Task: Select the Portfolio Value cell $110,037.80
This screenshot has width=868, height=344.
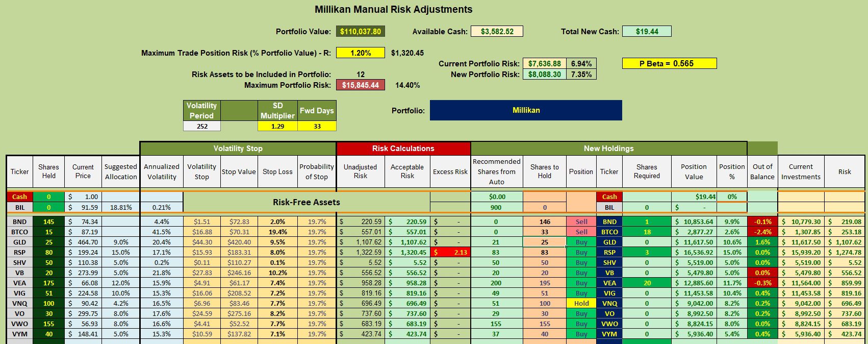Action: (x=361, y=32)
